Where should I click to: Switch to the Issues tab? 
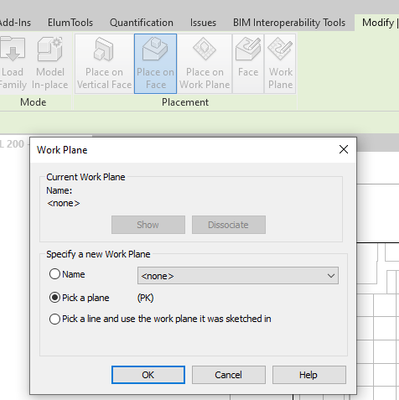(203, 23)
